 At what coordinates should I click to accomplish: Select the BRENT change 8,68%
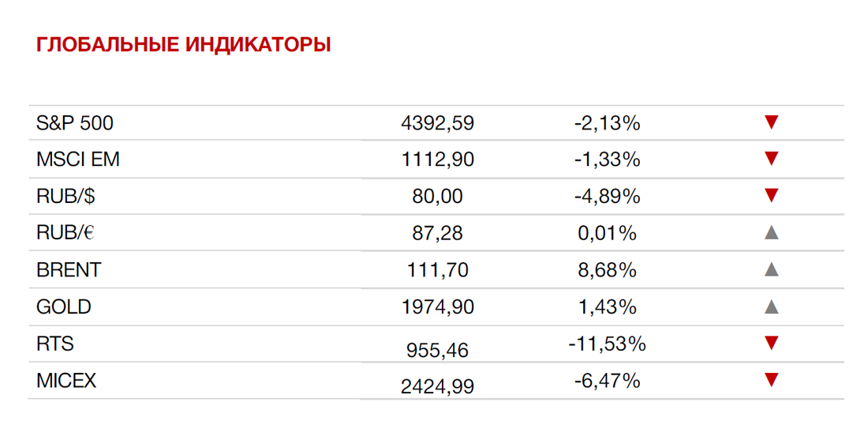[x=607, y=270]
